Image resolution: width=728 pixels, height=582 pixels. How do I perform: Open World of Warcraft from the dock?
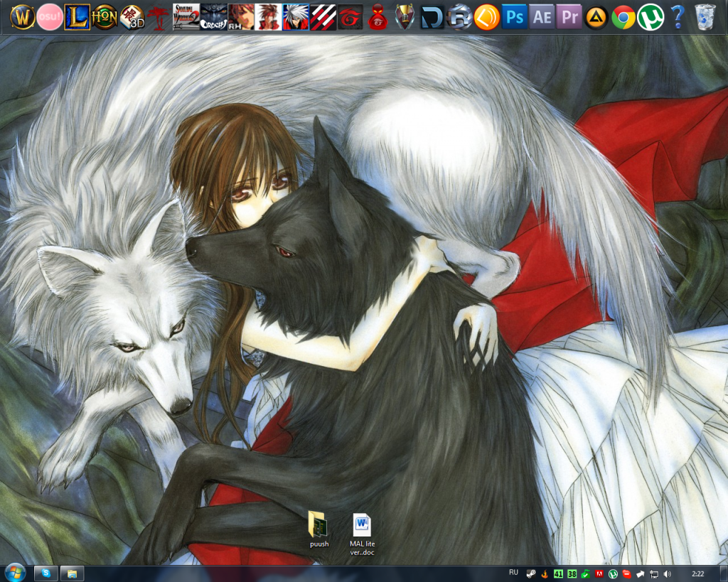[x=23, y=16]
